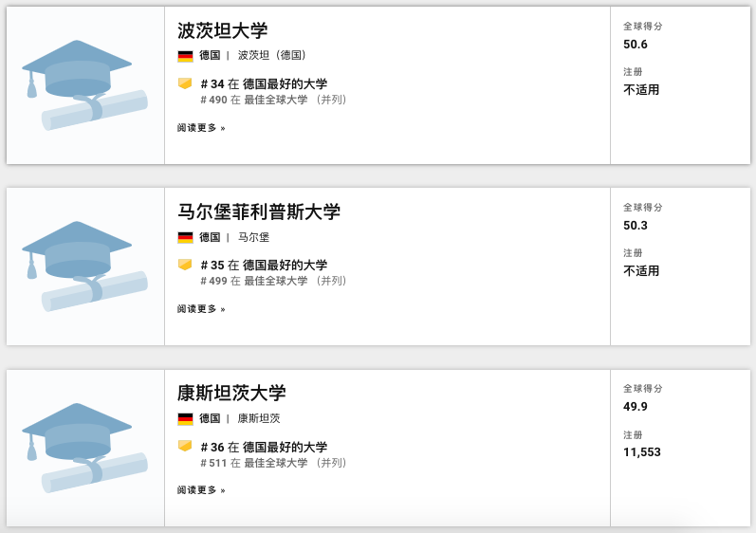
Task: Click the 全球得分 50.6 score for 波茨坦大学
Action: tap(636, 45)
